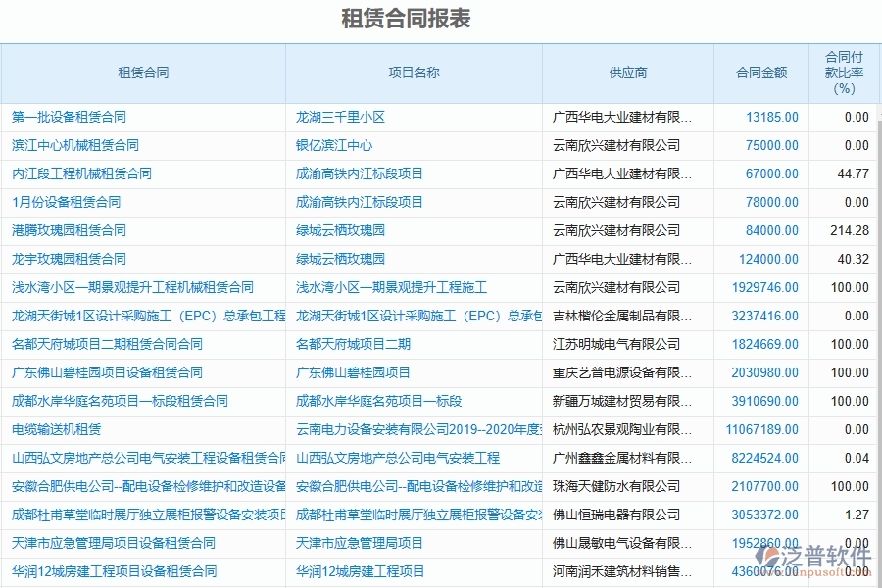
Task: Click the 租赁合同 column header
Action: (142, 73)
